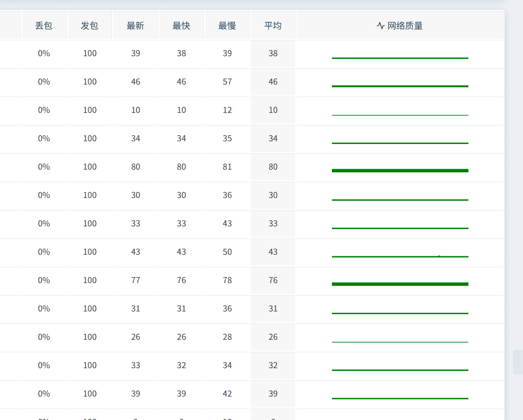Screen dimensions: 523x420
Task: Select the 最快 column header
Action: coord(181,26)
